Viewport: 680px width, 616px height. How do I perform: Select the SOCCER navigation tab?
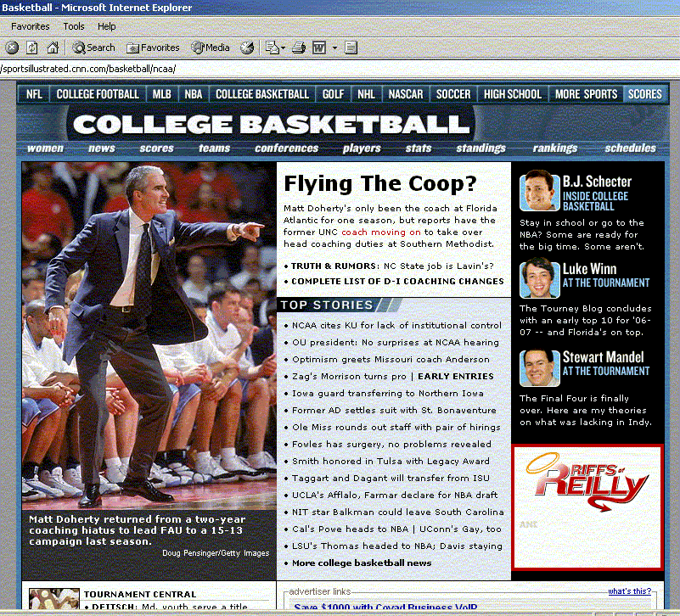453,94
